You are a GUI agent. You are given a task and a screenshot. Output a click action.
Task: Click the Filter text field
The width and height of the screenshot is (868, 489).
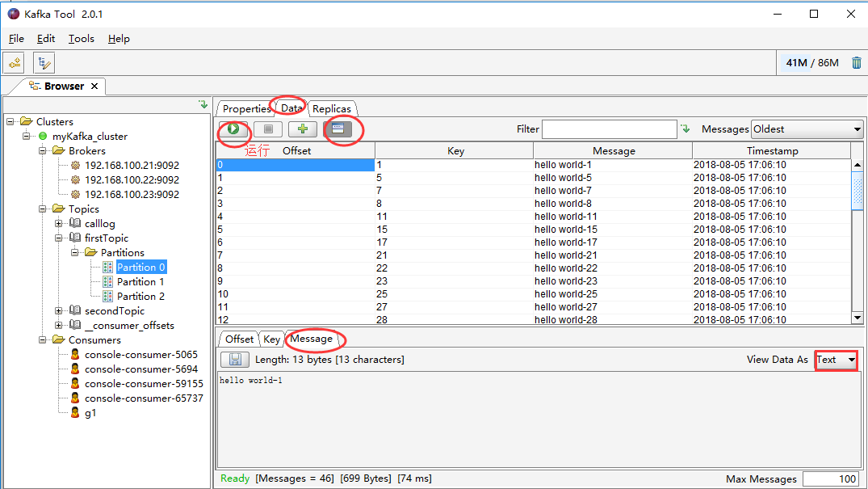tap(609, 129)
